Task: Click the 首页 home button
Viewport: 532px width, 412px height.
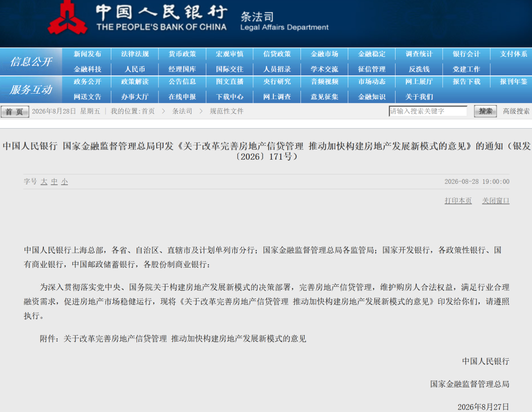Action: click(x=15, y=112)
